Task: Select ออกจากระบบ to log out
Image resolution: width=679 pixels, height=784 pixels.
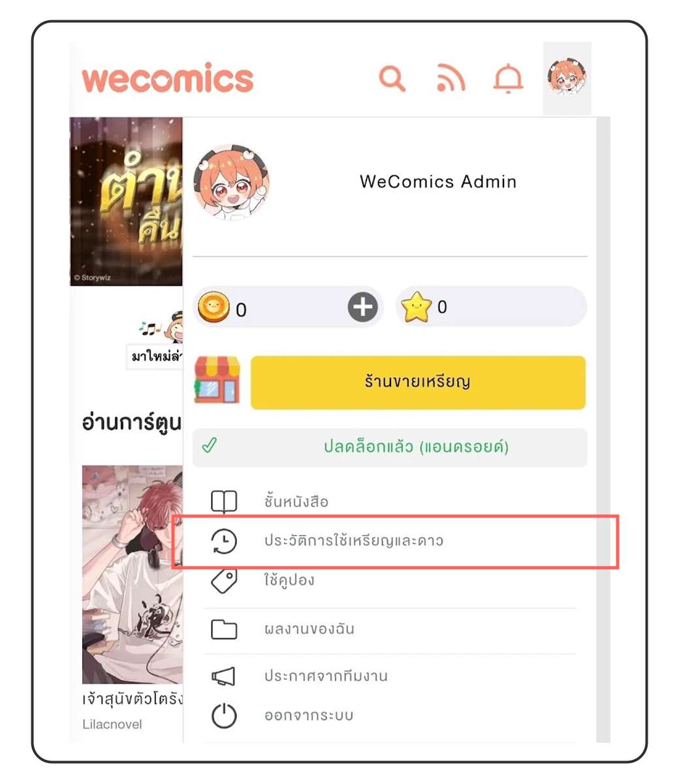Action: tap(390, 715)
